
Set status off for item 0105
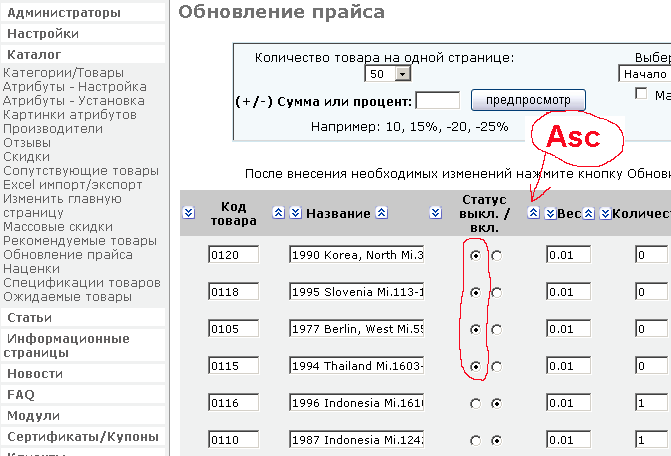pos(475,329)
